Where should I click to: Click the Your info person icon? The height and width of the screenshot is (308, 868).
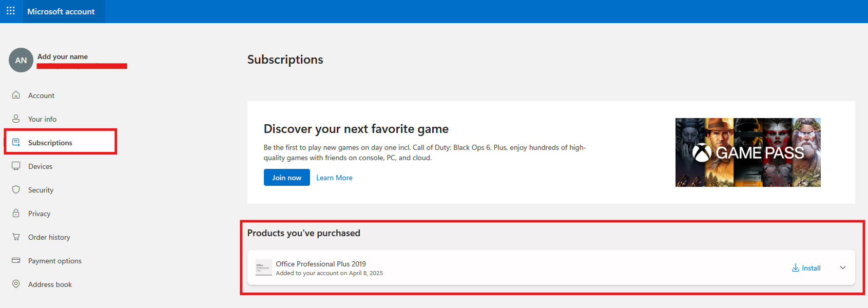tap(16, 119)
